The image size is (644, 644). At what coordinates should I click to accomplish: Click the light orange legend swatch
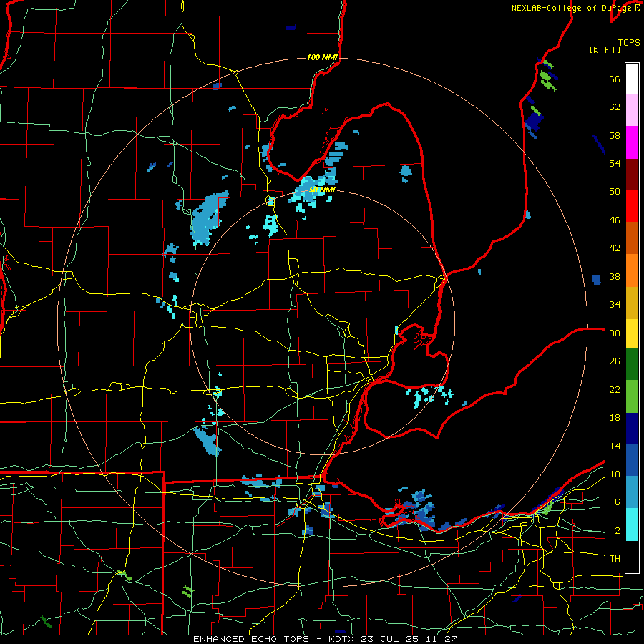pos(632,270)
